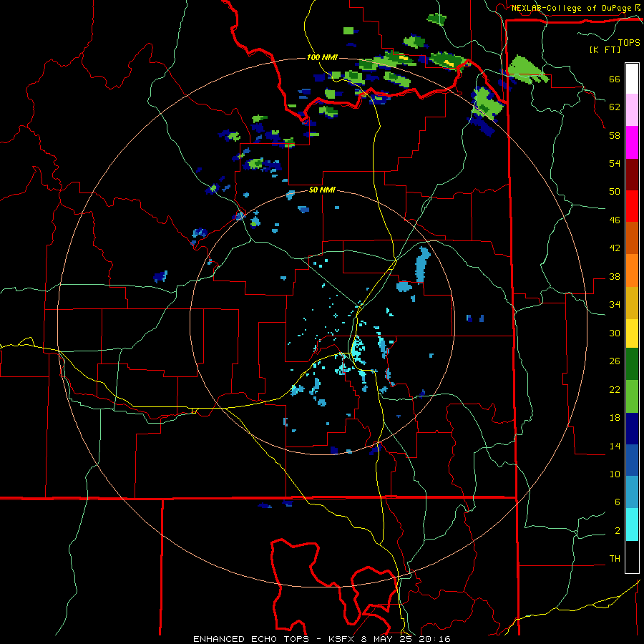
Task: Click the TOPS legend title
Action: [x=629, y=42]
